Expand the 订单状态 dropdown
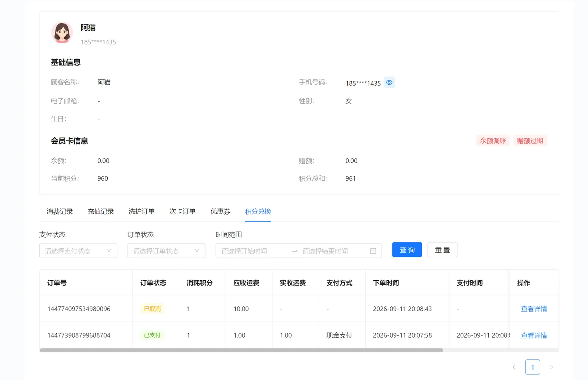This screenshot has width=588, height=380. tap(166, 251)
